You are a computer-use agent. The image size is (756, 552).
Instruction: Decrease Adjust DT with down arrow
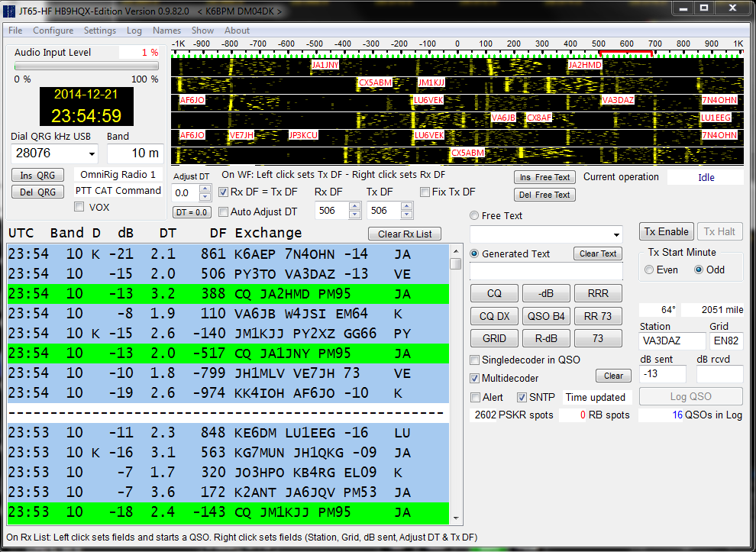pos(205,197)
